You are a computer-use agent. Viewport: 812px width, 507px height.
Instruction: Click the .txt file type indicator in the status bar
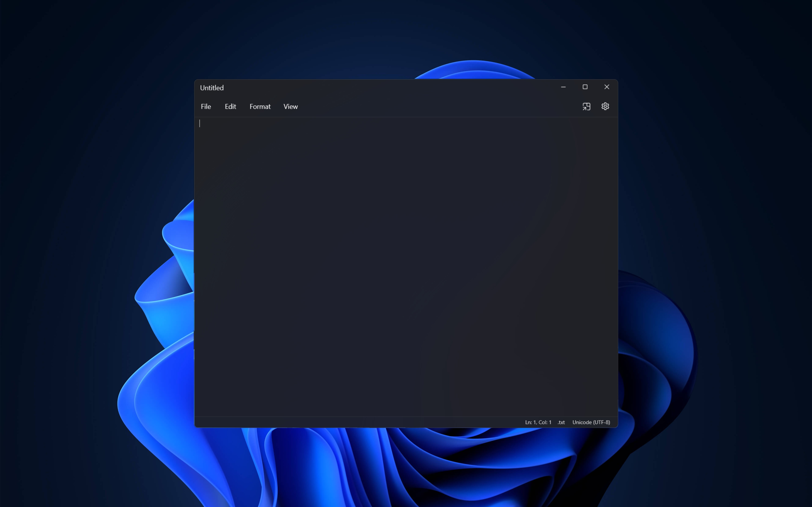click(561, 422)
